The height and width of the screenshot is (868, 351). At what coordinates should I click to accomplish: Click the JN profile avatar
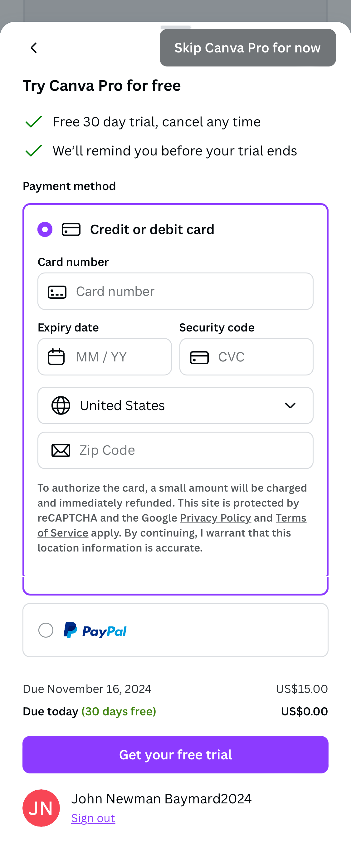click(41, 808)
